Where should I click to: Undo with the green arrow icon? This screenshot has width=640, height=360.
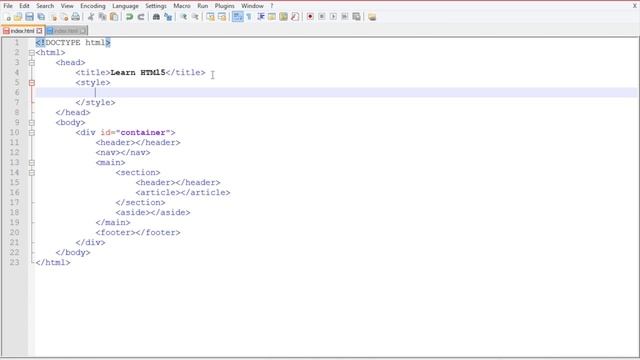tap(129, 17)
